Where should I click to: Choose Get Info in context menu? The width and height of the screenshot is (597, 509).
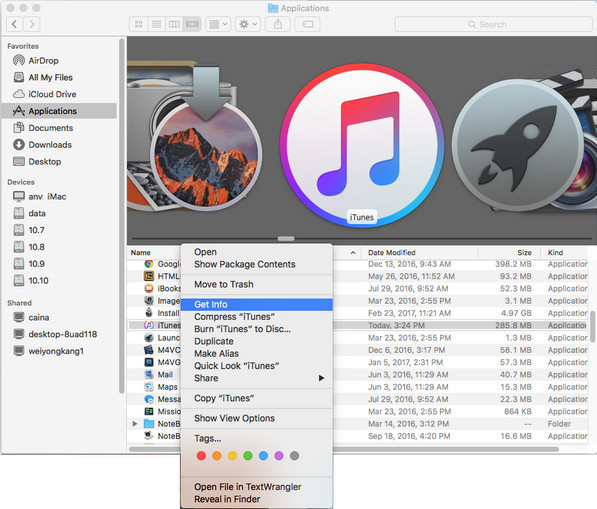tap(257, 305)
